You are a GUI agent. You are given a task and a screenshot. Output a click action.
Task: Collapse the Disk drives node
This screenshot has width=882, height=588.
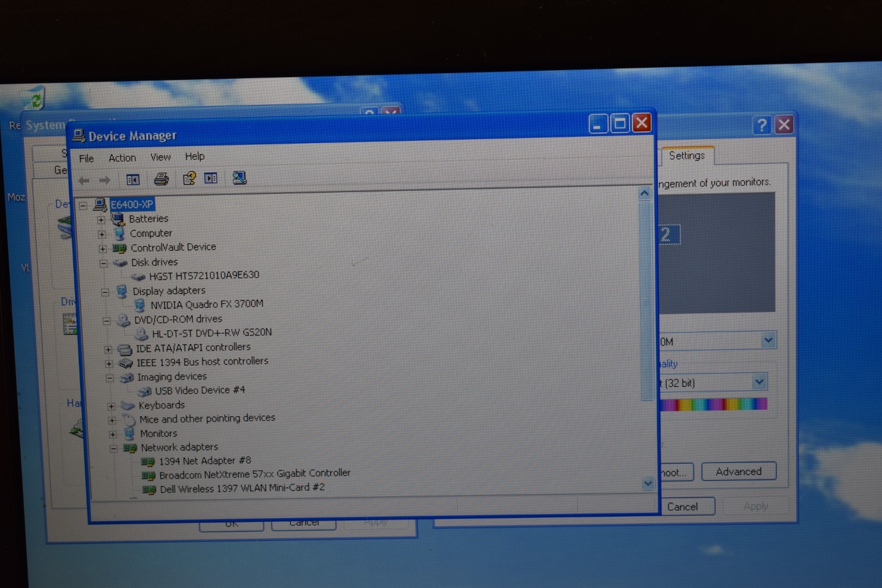(x=104, y=263)
